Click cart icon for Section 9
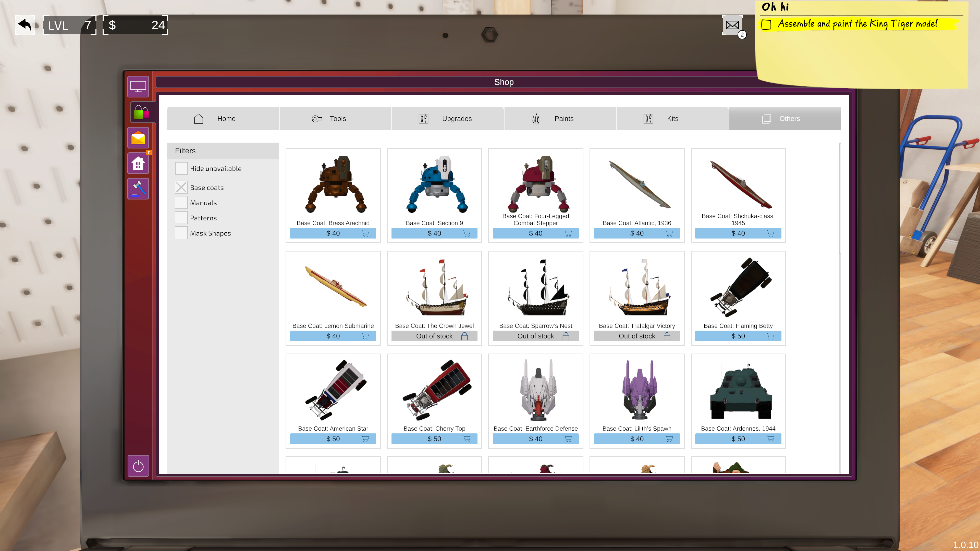 point(467,233)
